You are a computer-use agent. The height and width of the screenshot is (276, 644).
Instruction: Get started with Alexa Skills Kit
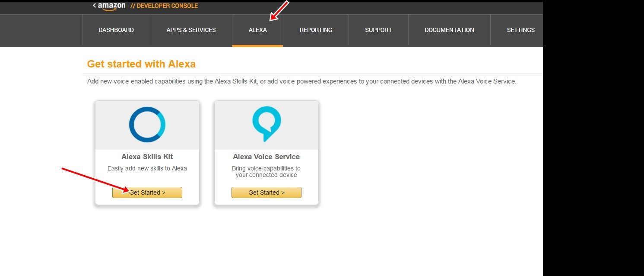(147, 193)
